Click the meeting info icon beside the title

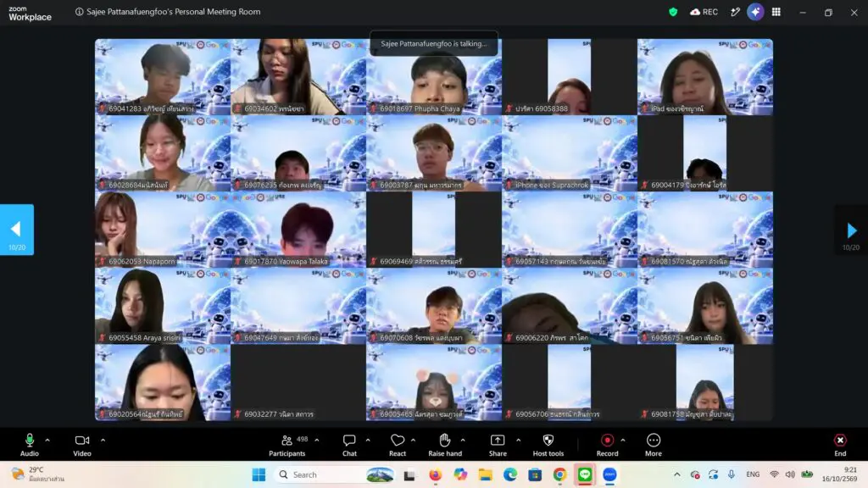click(x=79, y=12)
